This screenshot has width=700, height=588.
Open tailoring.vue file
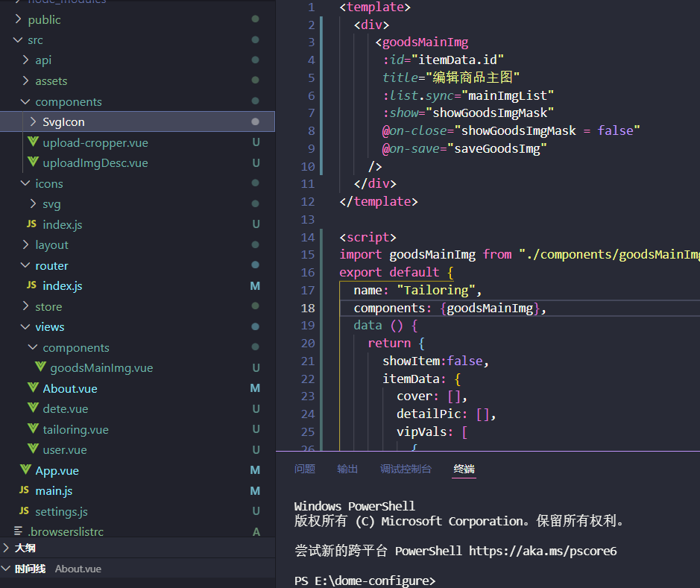pos(75,430)
